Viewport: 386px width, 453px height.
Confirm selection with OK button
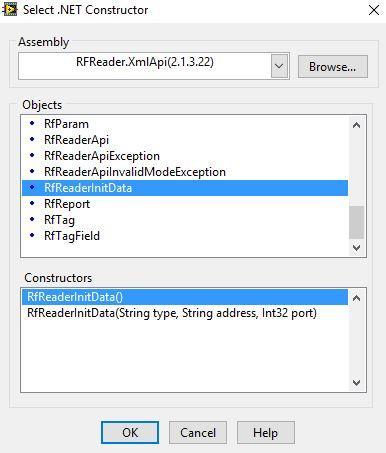click(x=130, y=433)
